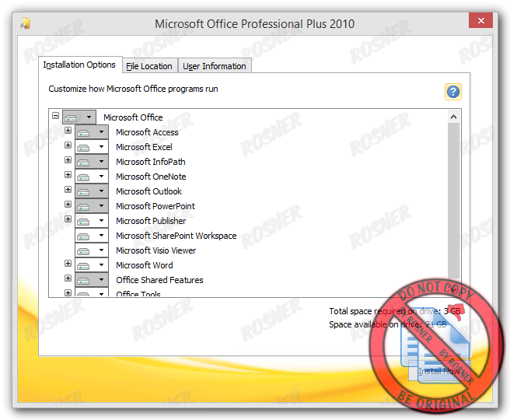Open install options dropdown for Microsoft Publisher
The width and height of the screenshot is (510, 420).
[92, 221]
